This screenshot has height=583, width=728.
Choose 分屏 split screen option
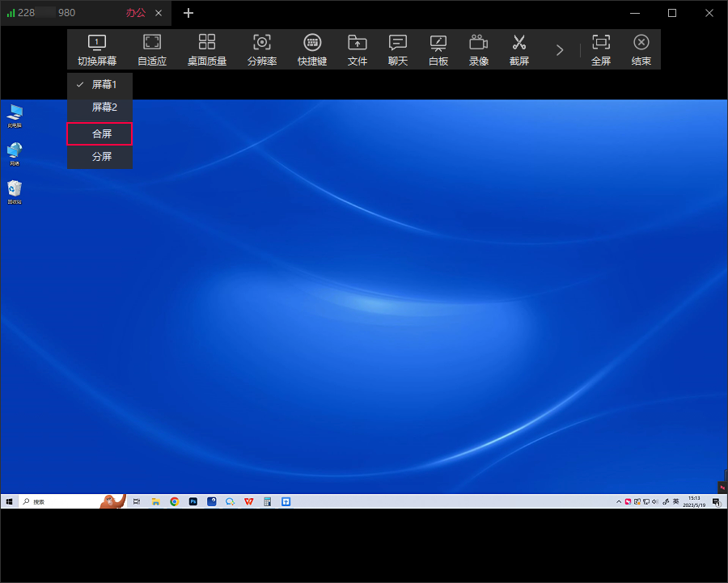(99, 156)
